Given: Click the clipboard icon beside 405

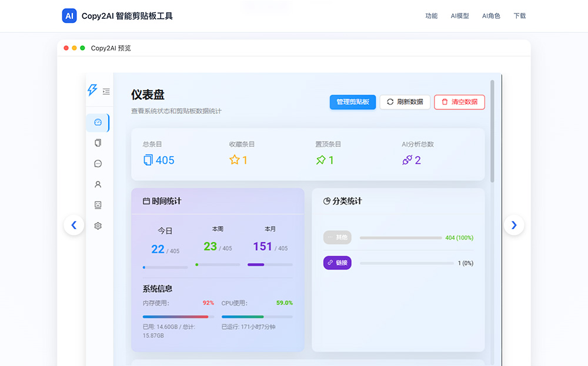Looking at the screenshot, I should pos(148,160).
